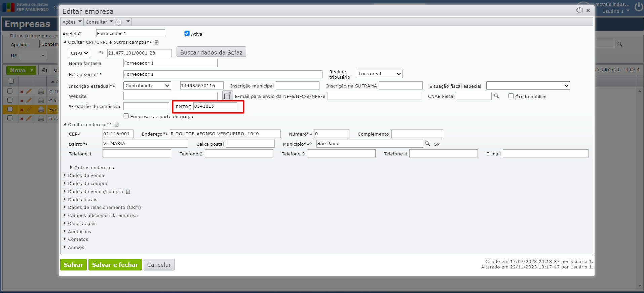Open website link icon next to Website field

(x=228, y=96)
